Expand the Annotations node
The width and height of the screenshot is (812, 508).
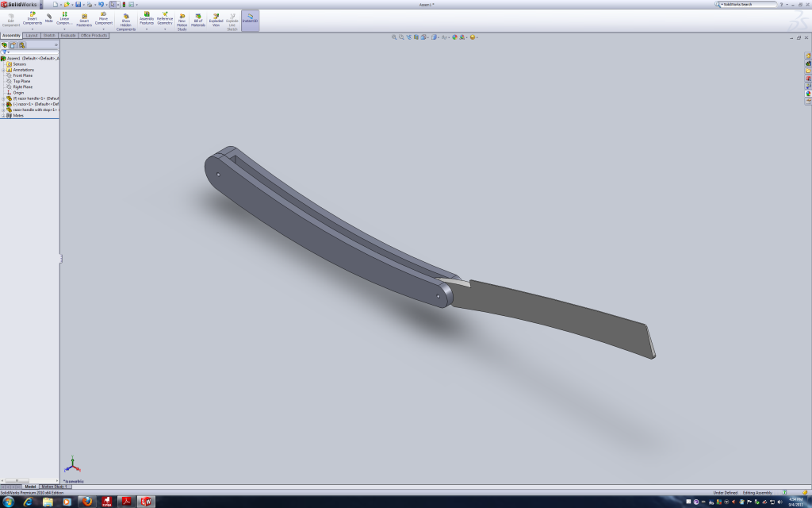coord(3,70)
